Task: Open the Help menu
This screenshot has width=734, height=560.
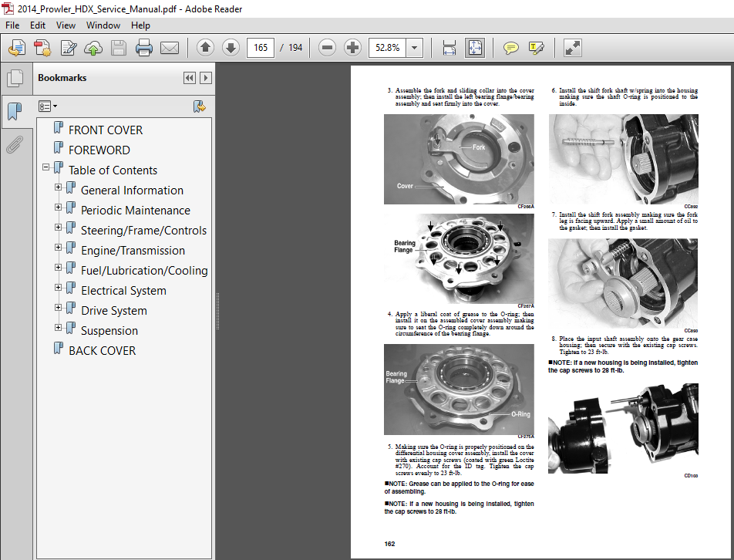Action: click(x=140, y=25)
